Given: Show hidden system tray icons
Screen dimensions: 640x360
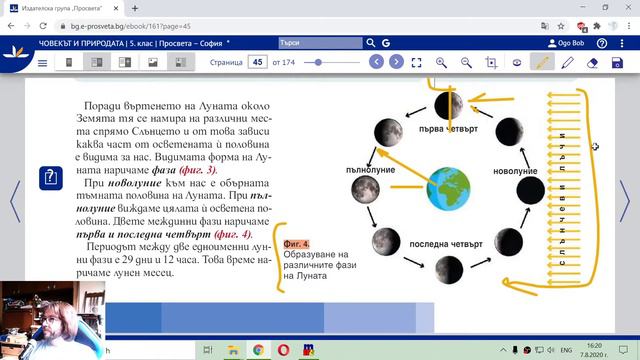Looking at the screenshot, I should [503, 350].
